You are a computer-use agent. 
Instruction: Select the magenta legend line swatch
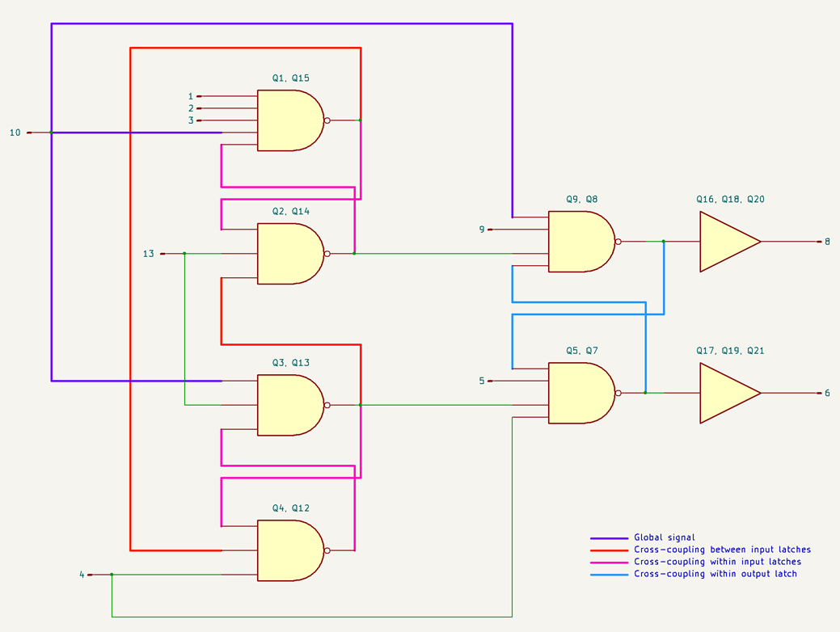(609, 562)
